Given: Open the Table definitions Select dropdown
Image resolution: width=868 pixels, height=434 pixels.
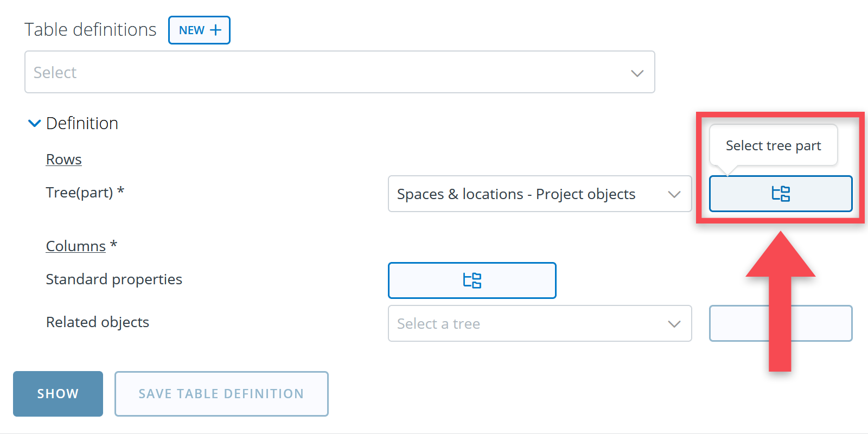Looking at the screenshot, I should click(x=340, y=72).
